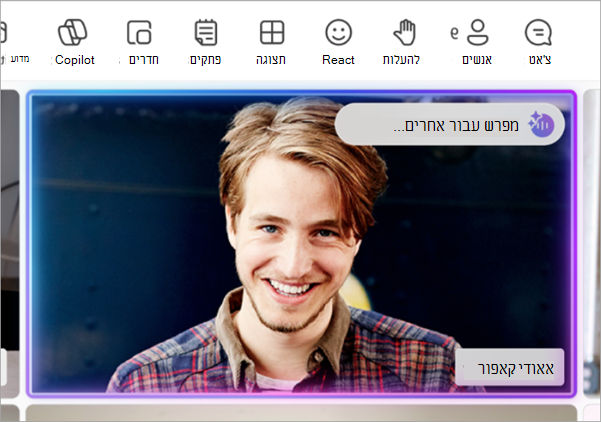Raise hand with the להעלות button
The width and height of the screenshot is (601, 422).
(x=402, y=42)
